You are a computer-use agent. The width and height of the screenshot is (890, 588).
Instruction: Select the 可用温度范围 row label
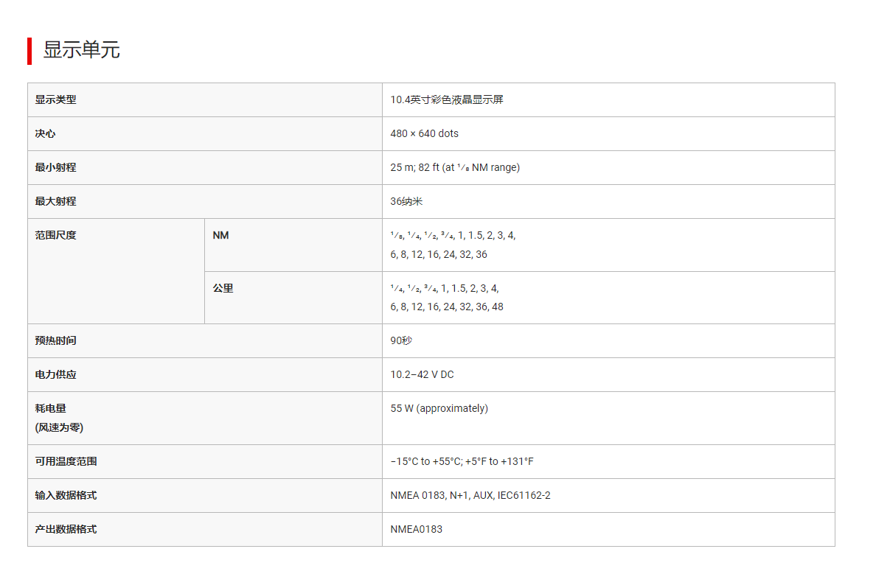(66, 461)
